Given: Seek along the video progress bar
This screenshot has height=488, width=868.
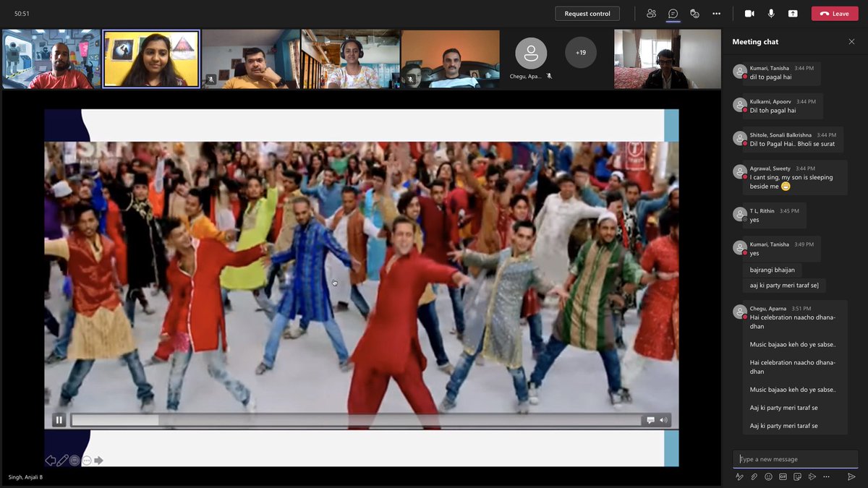Looking at the screenshot, I should 356,420.
